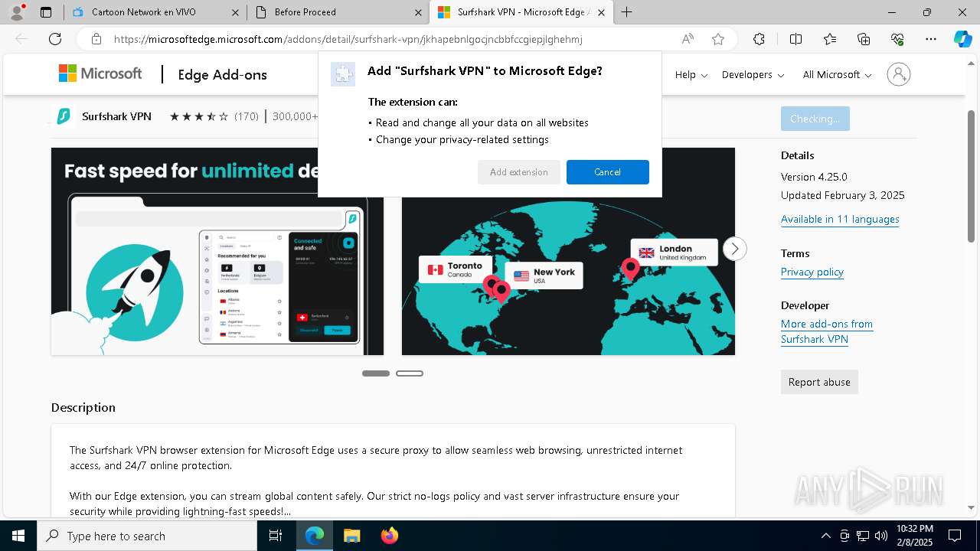Viewport: 980px width, 551px height.
Task: Launch Copilot from the toolbar
Action: (x=962, y=39)
